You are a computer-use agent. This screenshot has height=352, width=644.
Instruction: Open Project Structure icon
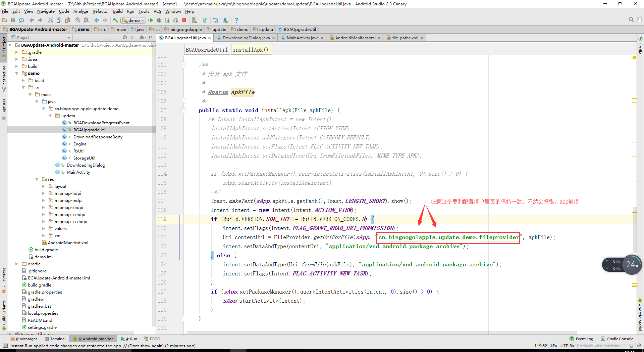(215, 20)
